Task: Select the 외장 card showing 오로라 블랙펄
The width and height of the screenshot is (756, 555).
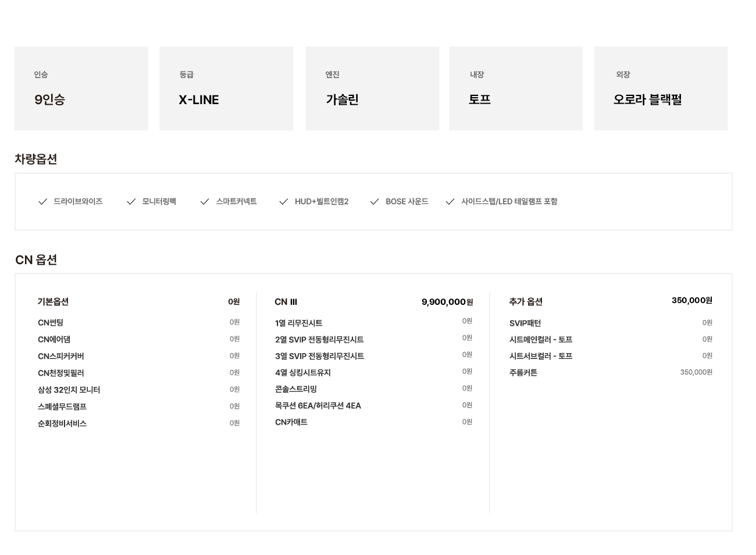Action: click(661, 88)
